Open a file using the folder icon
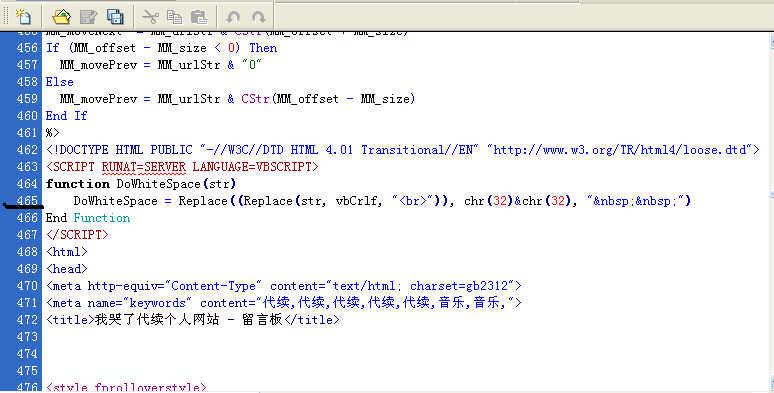Screen dimensions: 774x393 [x=62, y=17]
